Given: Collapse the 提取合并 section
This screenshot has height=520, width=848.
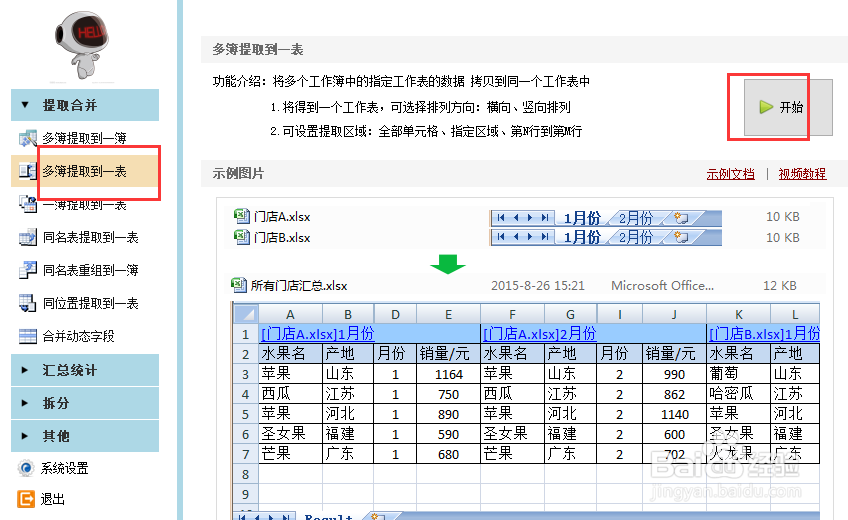Looking at the screenshot, I should click(85, 105).
